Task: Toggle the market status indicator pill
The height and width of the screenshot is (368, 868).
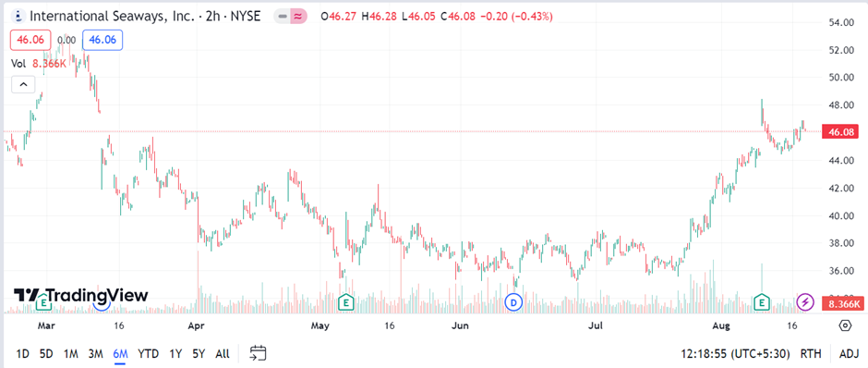Action: point(291,17)
